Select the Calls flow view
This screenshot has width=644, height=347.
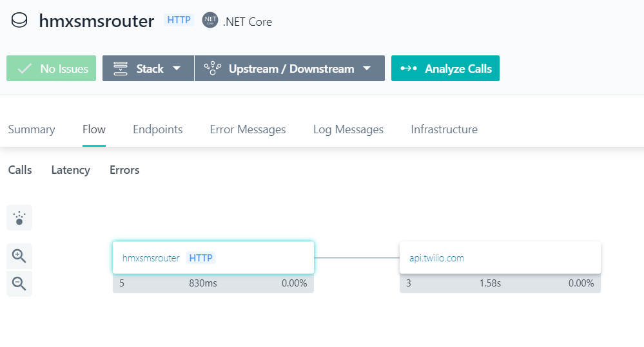[20, 170]
